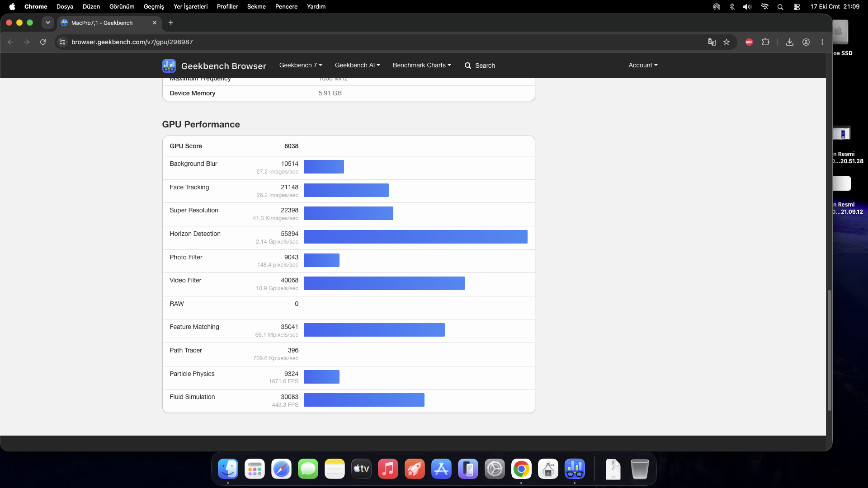Viewport: 868px width, 488px height.
Task: Open the tab search chevron dropdown
Action: [x=47, y=23]
